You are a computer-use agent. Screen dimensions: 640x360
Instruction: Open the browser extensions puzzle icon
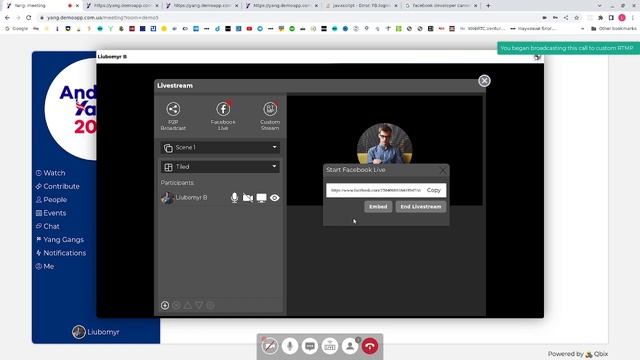(600, 18)
